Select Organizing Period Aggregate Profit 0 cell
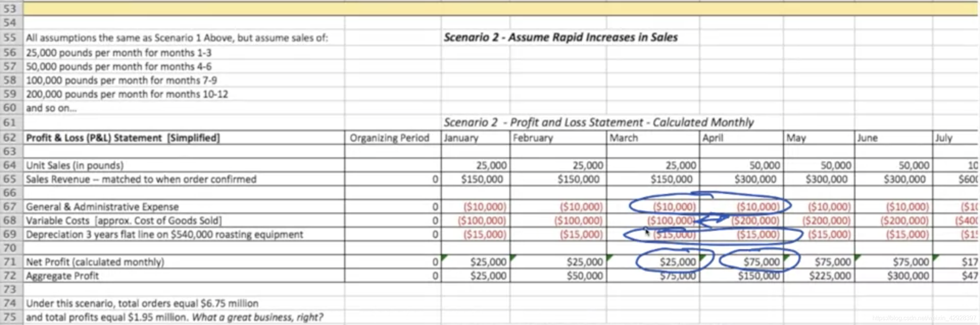This screenshot has height=325, width=980. 392,276
